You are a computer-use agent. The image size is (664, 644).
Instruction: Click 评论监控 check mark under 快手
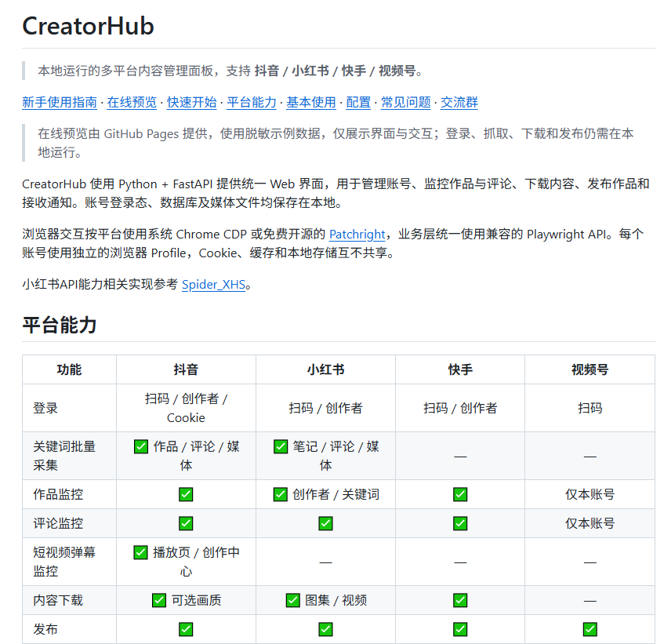click(x=460, y=523)
